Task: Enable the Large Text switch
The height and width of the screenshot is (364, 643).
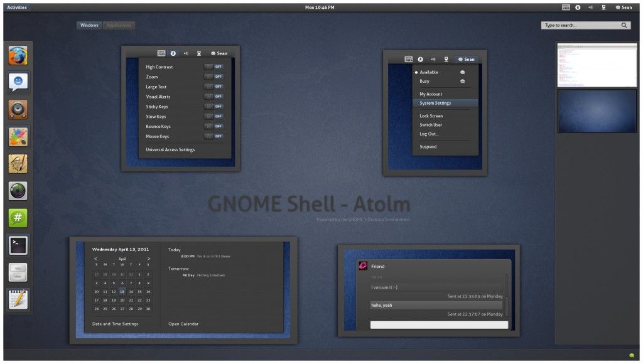Action: pos(213,87)
